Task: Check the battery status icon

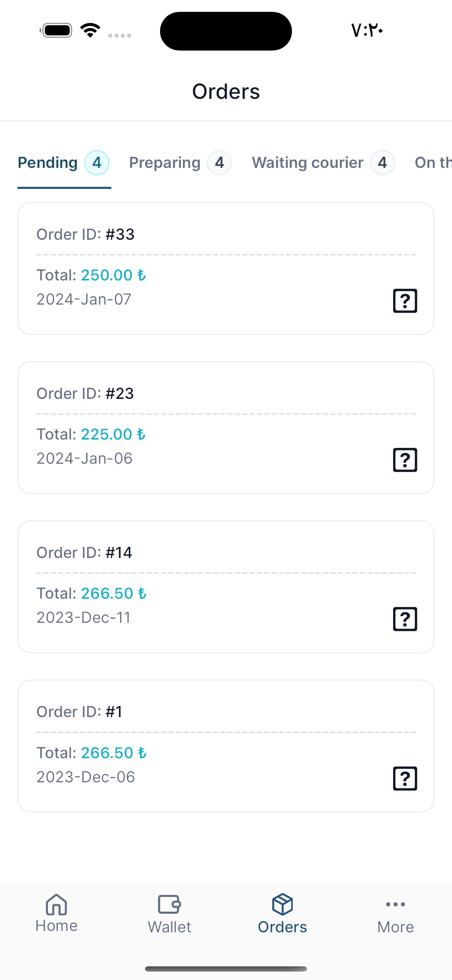Action: pyautogui.click(x=56, y=30)
